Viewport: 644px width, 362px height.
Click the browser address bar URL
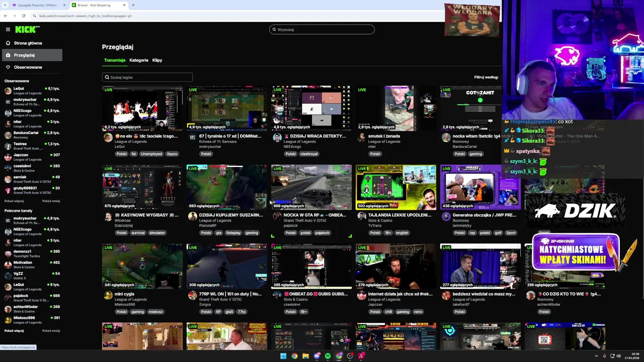pos(85,16)
